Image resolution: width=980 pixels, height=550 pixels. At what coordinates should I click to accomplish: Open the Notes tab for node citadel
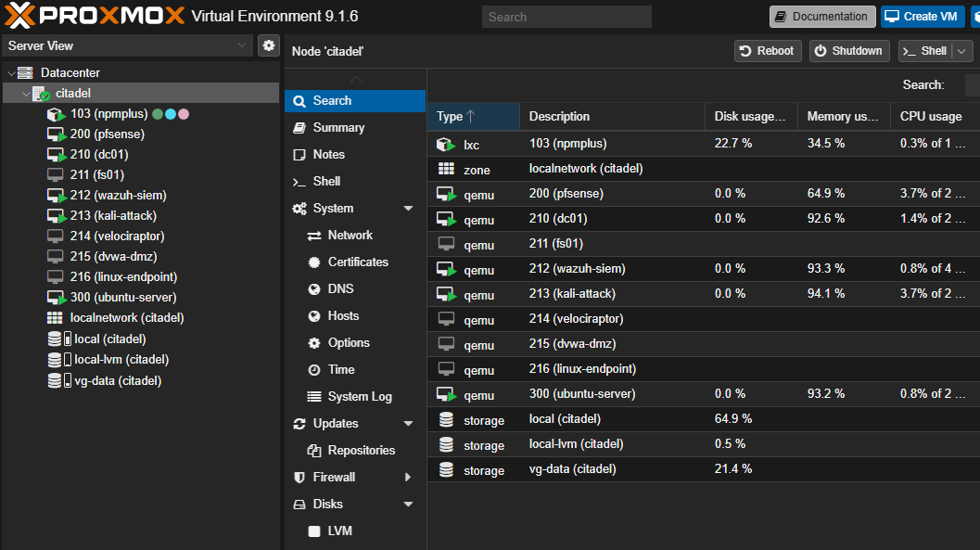[x=331, y=154]
